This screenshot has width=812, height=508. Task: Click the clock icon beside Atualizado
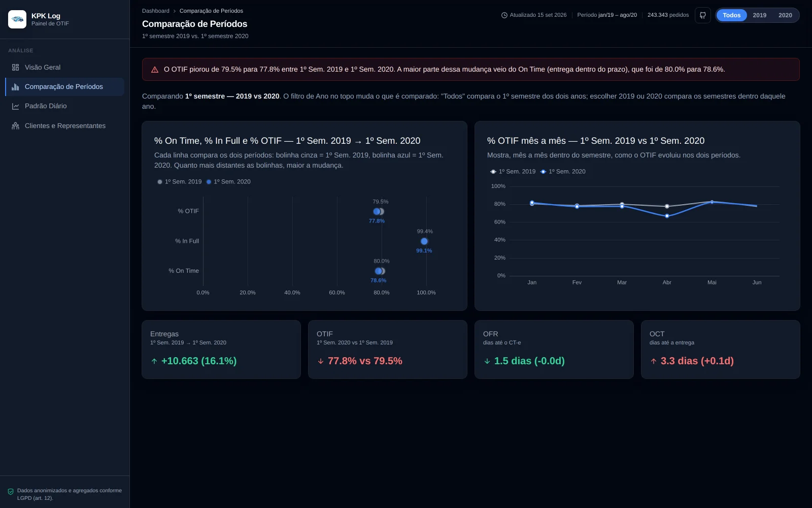[504, 15]
